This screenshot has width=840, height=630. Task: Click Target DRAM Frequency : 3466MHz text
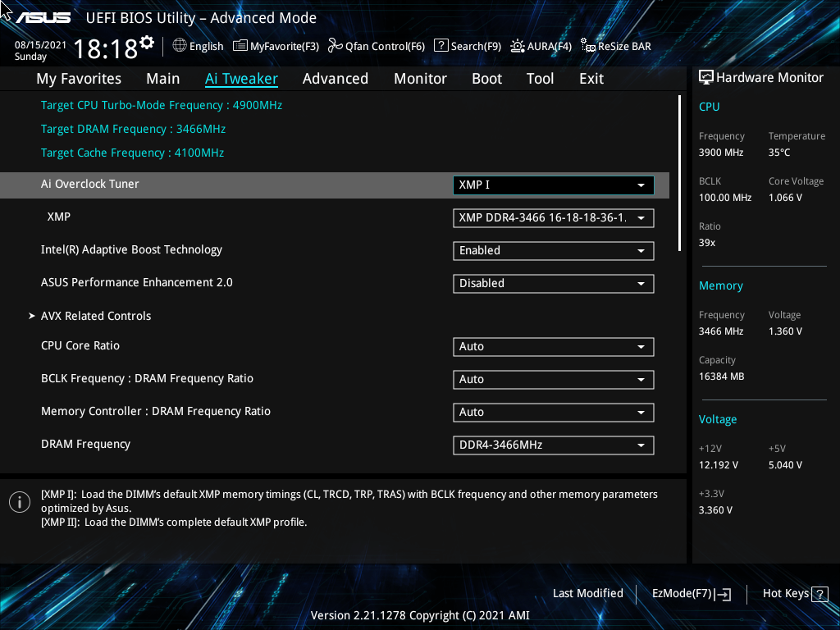pos(133,129)
